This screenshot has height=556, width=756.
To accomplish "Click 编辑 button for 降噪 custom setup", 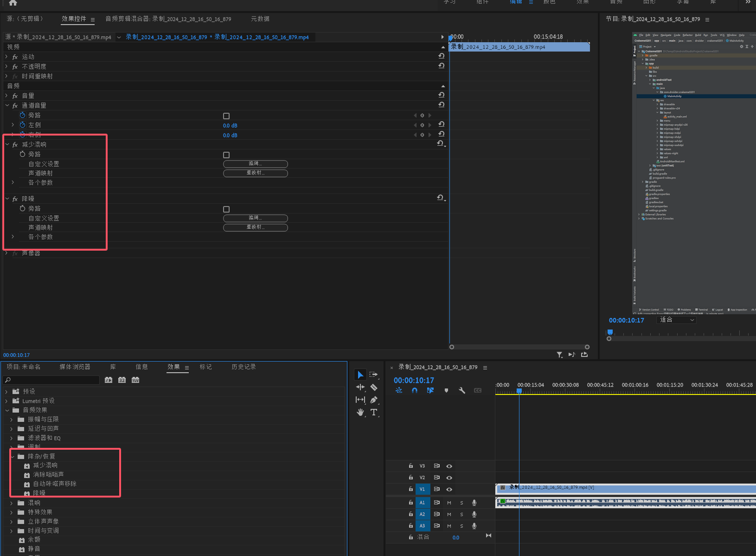I will [x=256, y=218].
